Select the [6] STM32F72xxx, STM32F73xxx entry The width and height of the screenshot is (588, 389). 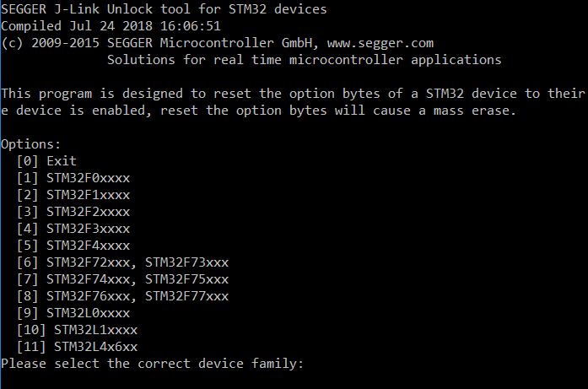click(122, 262)
